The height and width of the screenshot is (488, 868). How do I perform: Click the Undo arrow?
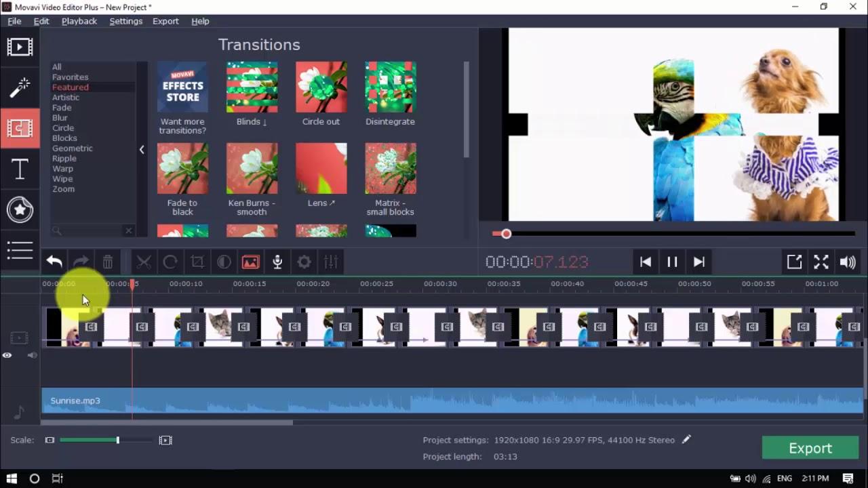pos(54,262)
